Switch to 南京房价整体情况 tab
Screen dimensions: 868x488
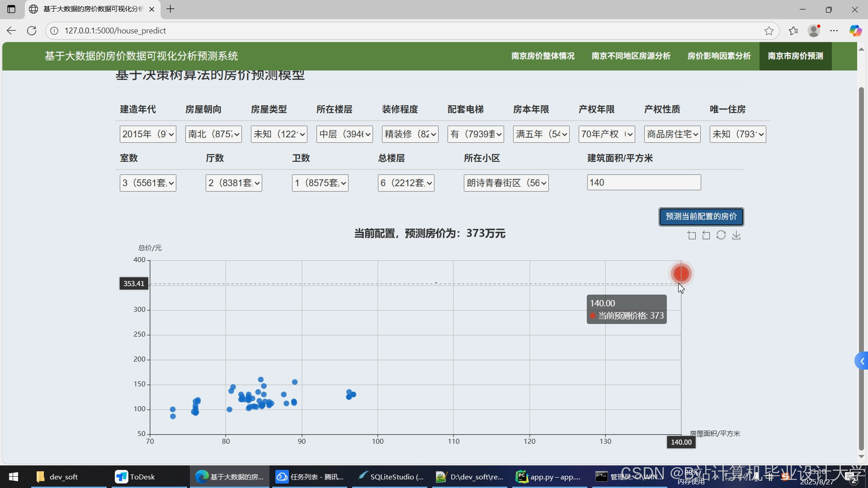pyautogui.click(x=542, y=56)
